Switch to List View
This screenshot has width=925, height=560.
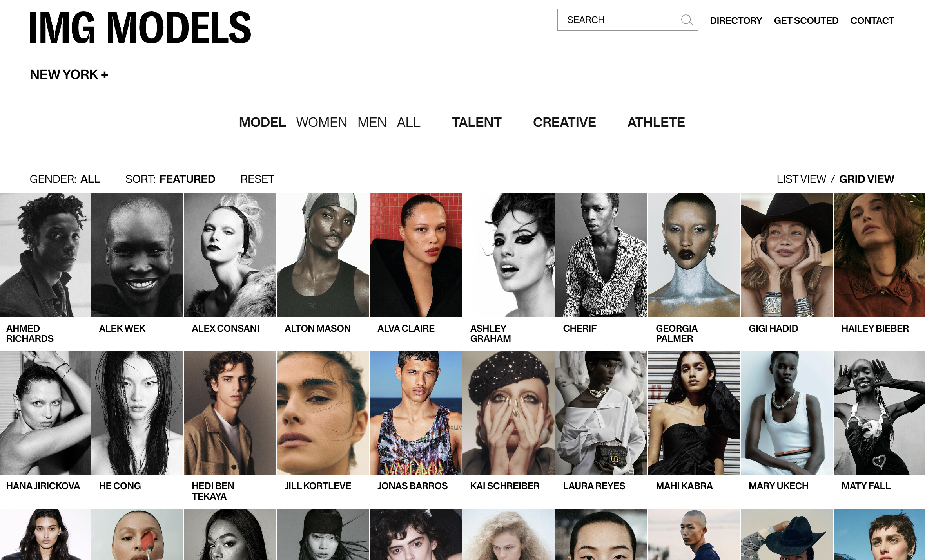[x=801, y=179]
